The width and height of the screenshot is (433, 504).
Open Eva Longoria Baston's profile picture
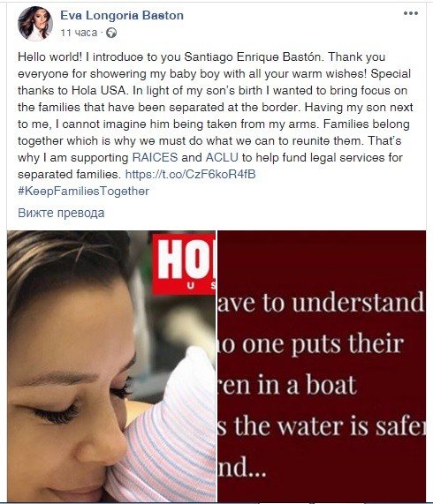point(35,24)
